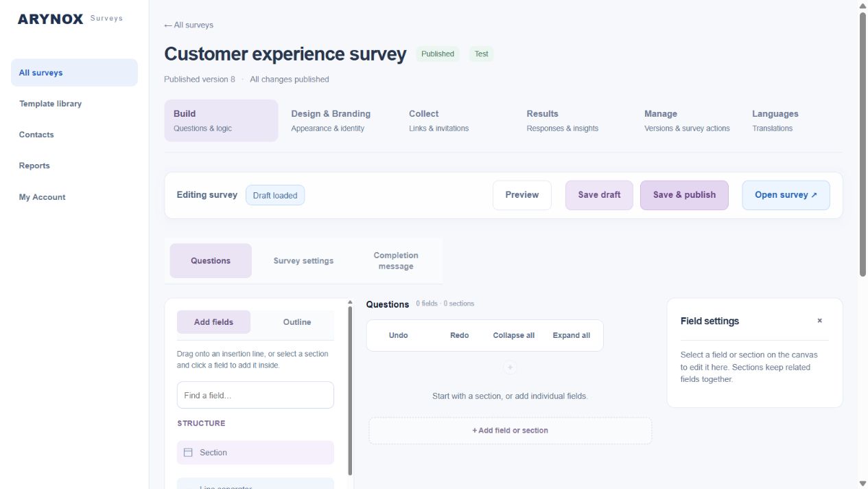Switch to Survey settings sub-tab
The width and height of the screenshot is (868, 489).
[303, 261]
